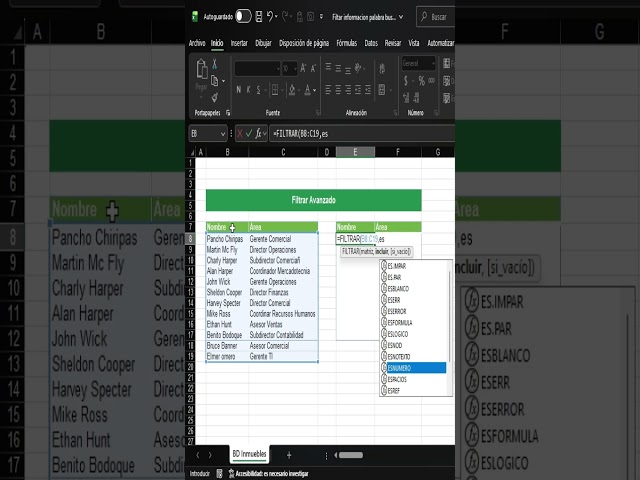This screenshot has width=640, height=480.
Task: Open the font color dropdown arrow
Action: [314, 90]
